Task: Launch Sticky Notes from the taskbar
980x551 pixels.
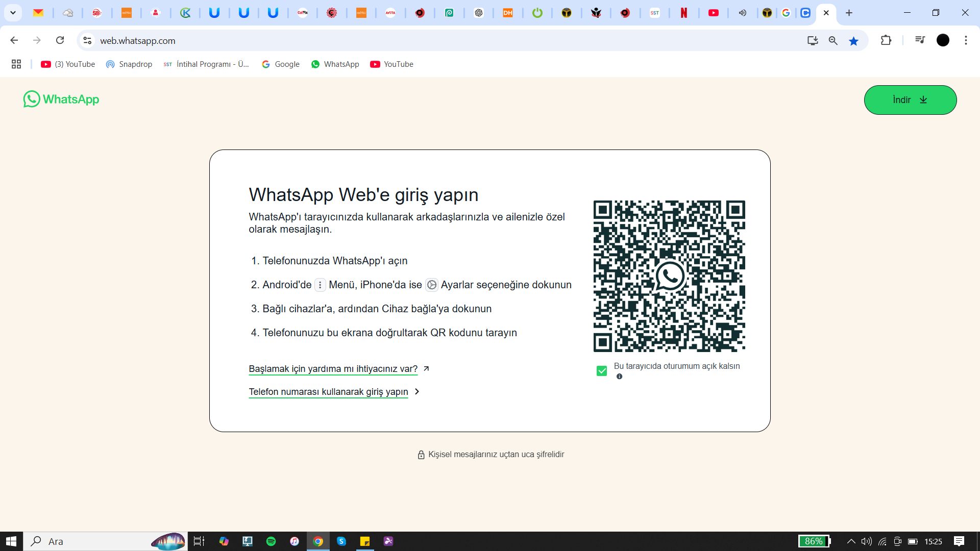Action: tap(365, 541)
